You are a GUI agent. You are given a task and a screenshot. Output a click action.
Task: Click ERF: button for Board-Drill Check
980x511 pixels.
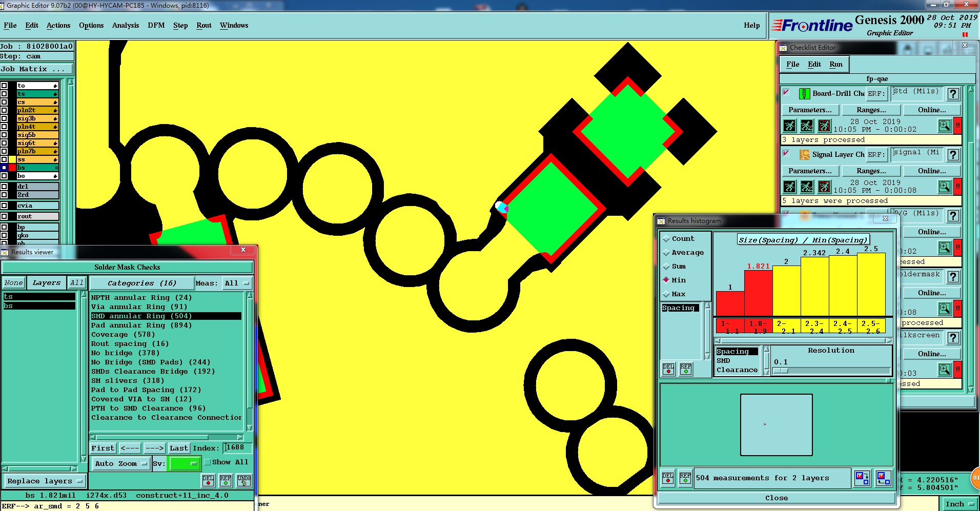pyautogui.click(x=876, y=93)
